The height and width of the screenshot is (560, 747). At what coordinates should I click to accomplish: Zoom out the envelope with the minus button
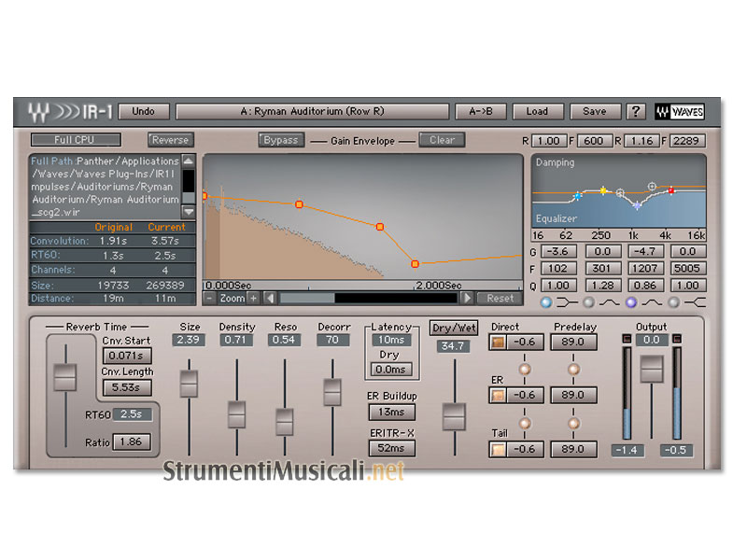point(209,298)
